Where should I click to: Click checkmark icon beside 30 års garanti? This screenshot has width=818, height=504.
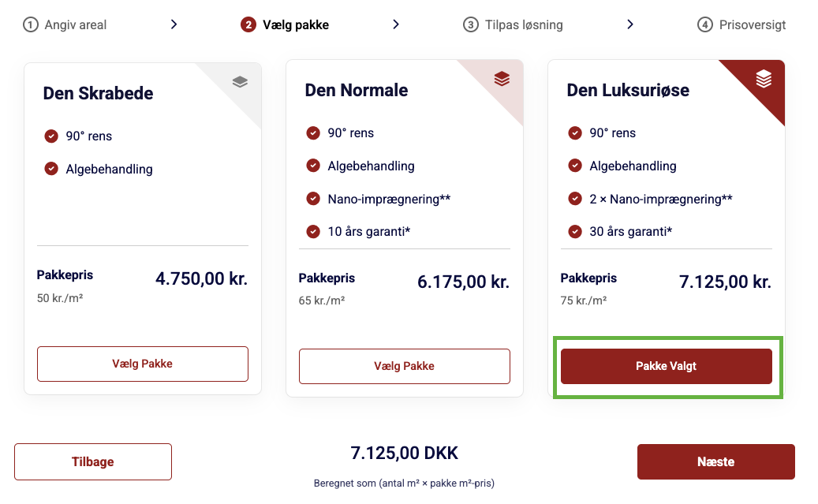575,232
